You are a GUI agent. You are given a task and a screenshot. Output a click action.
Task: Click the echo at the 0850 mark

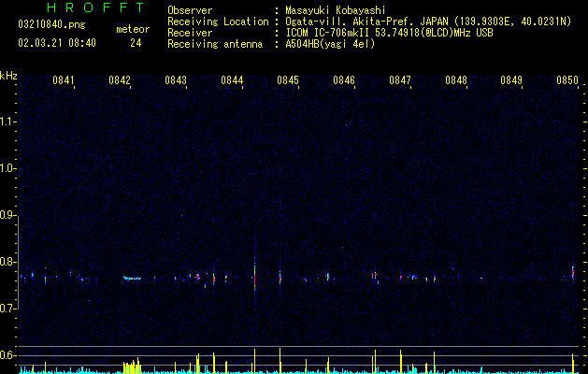(573, 273)
